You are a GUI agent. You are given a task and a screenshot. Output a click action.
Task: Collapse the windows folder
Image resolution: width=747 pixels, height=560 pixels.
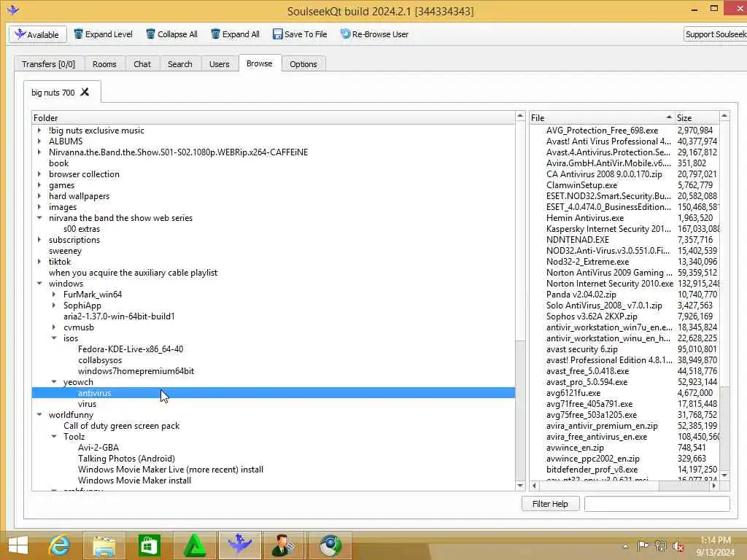[x=39, y=284]
